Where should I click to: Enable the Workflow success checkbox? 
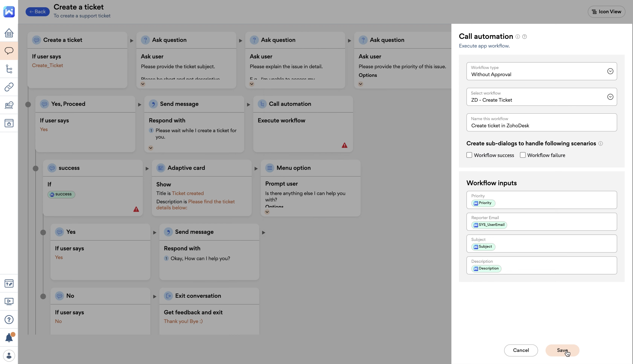pos(469,155)
